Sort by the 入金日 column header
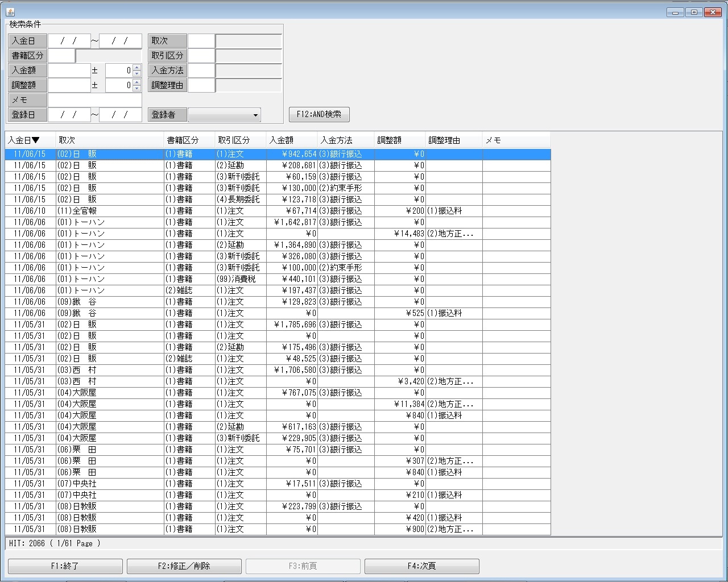The width and height of the screenshot is (728, 582). tap(30, 140)
